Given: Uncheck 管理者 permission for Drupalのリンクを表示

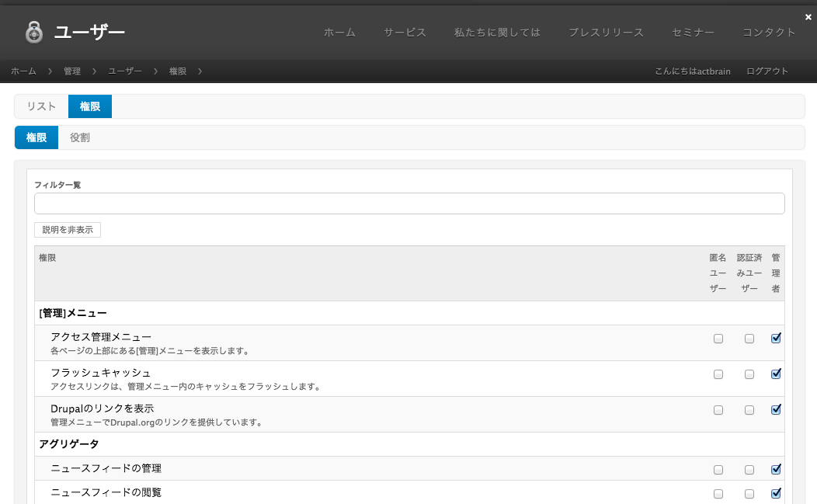Looking at the screenshot, I should tap(775, 409).
